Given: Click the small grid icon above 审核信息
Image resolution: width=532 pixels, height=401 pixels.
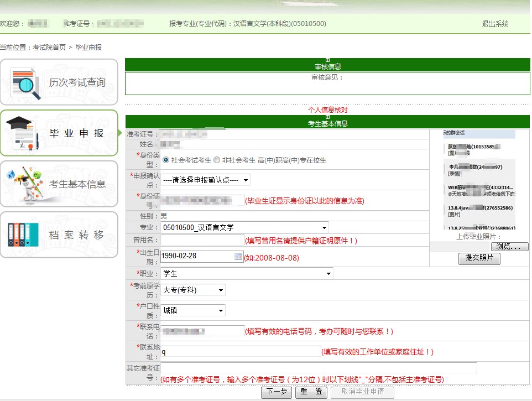Looking at the screenshot, I should click(x=327, y=60).
